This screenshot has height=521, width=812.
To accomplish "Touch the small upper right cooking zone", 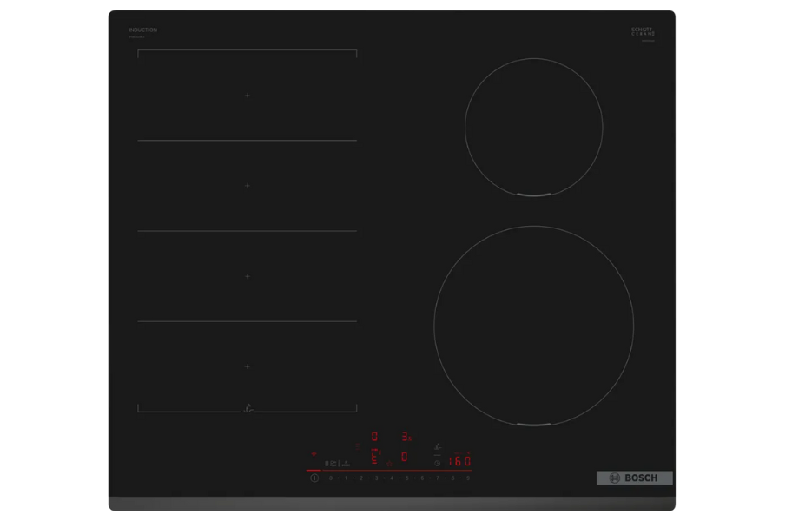I will click(533, 127).
